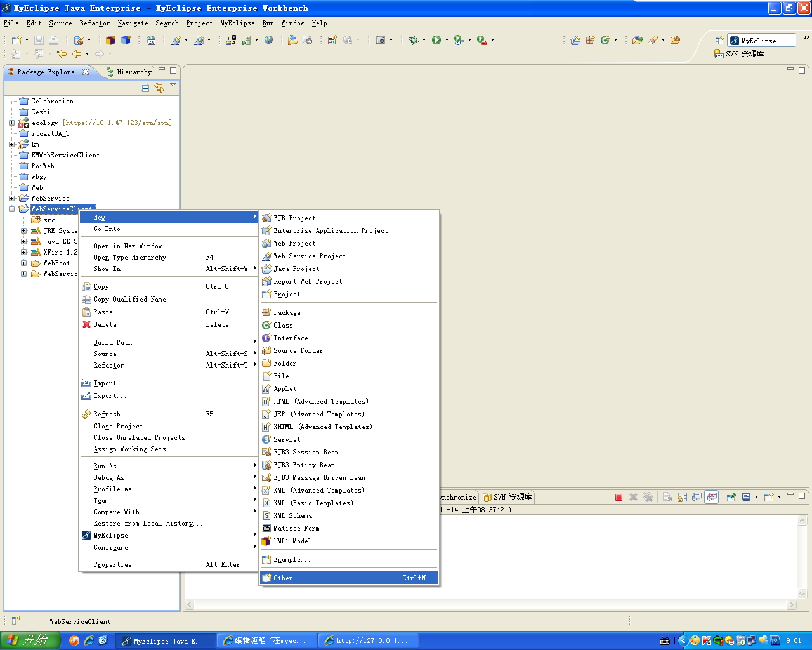Image resolution: width=812 pixels, height=650 pixels.
Task: Choose Web Service Project from New submenu
Action: pos(349,256)
